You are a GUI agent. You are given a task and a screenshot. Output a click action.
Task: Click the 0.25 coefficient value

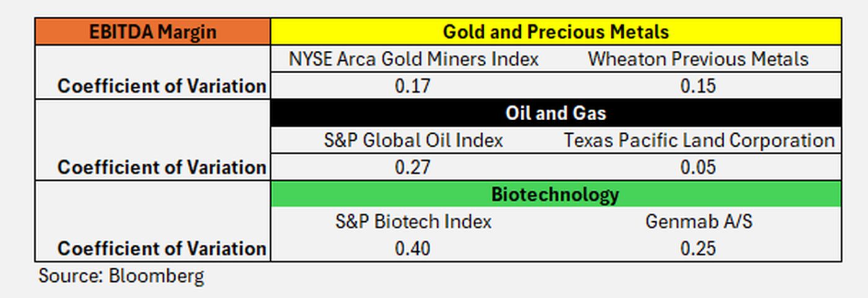[x=698, y=248]
